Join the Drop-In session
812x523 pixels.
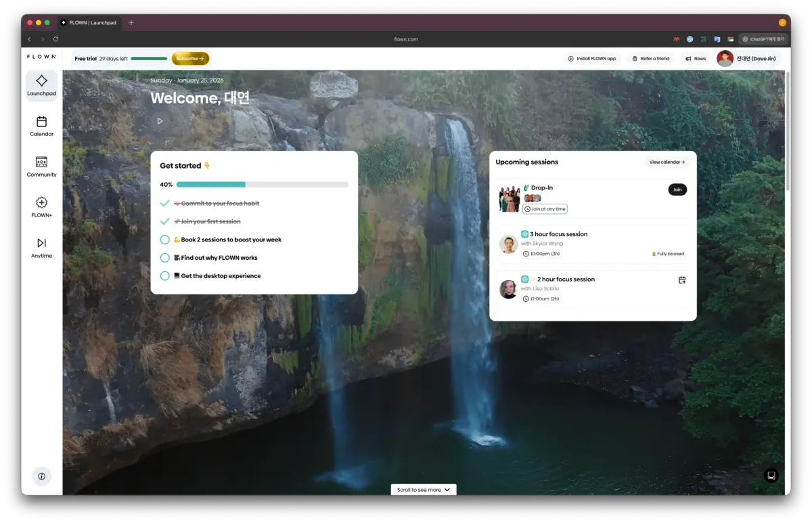[677, 190]
